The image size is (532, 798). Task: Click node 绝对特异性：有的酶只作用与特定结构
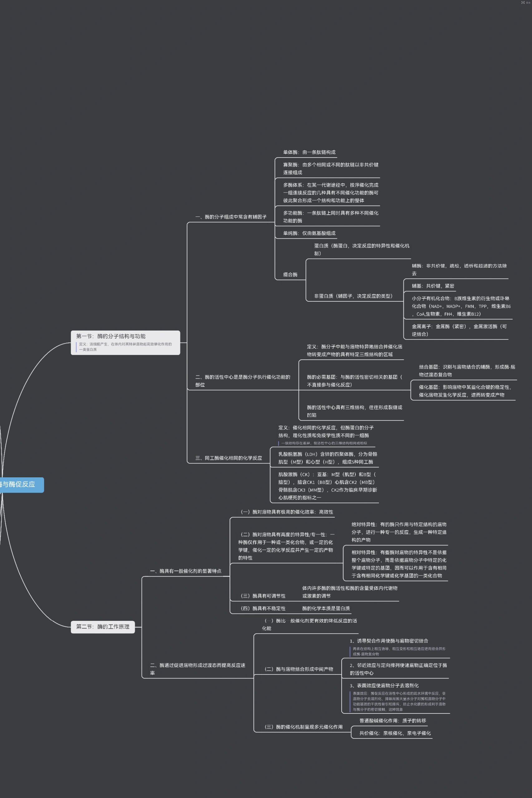(x=399, y=532)
